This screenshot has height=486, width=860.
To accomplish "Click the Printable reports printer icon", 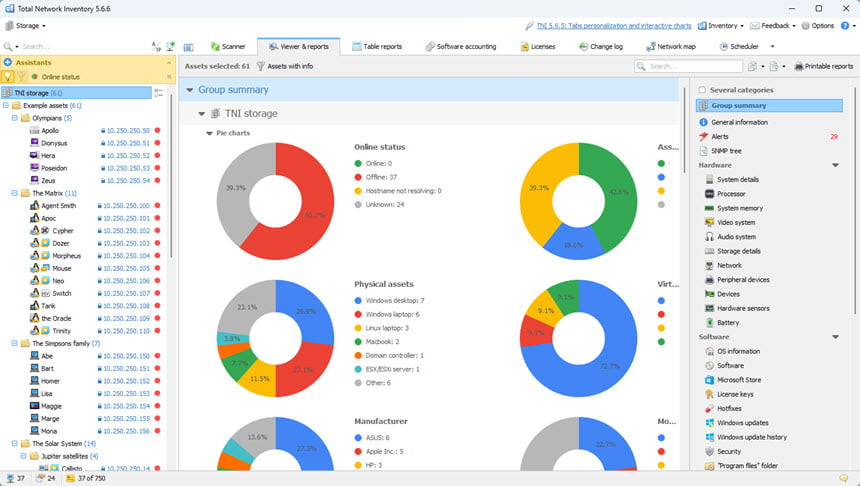I will [x=799, y=66].
